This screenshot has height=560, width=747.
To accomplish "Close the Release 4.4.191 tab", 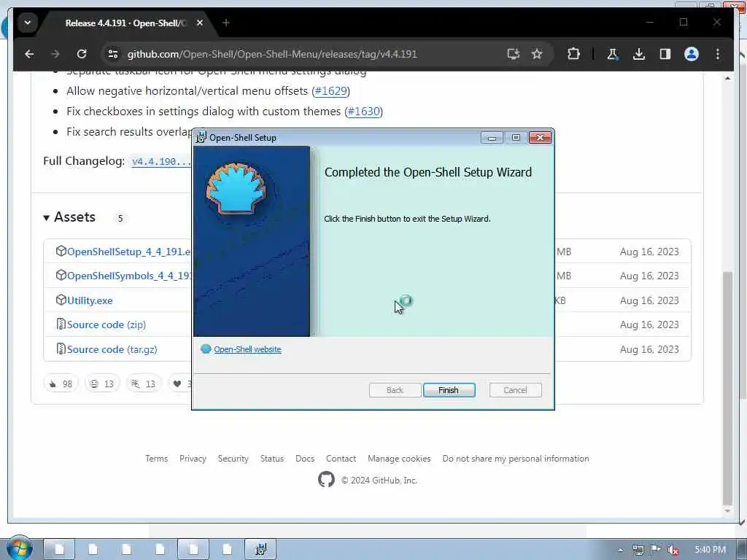I will pos(200,23).
